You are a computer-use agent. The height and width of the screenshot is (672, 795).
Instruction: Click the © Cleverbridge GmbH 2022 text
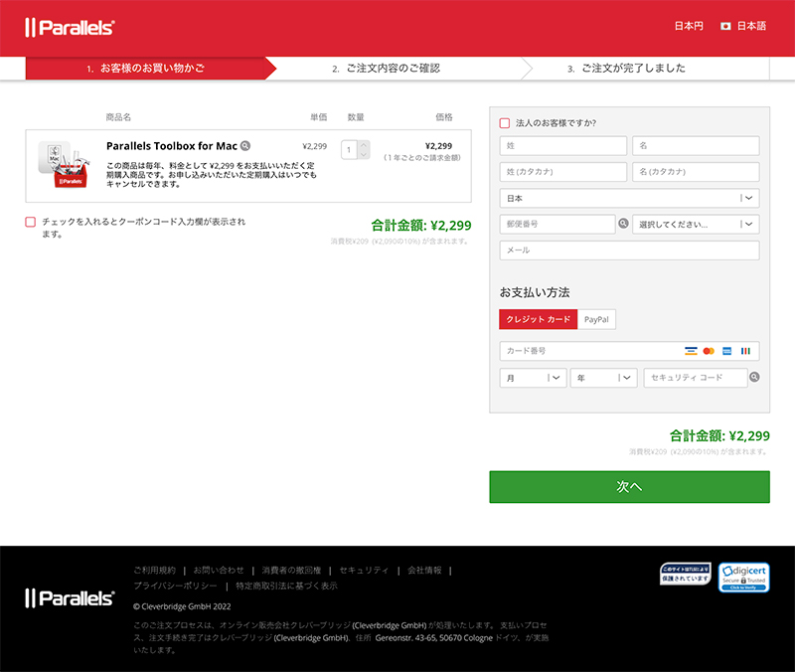182,606
